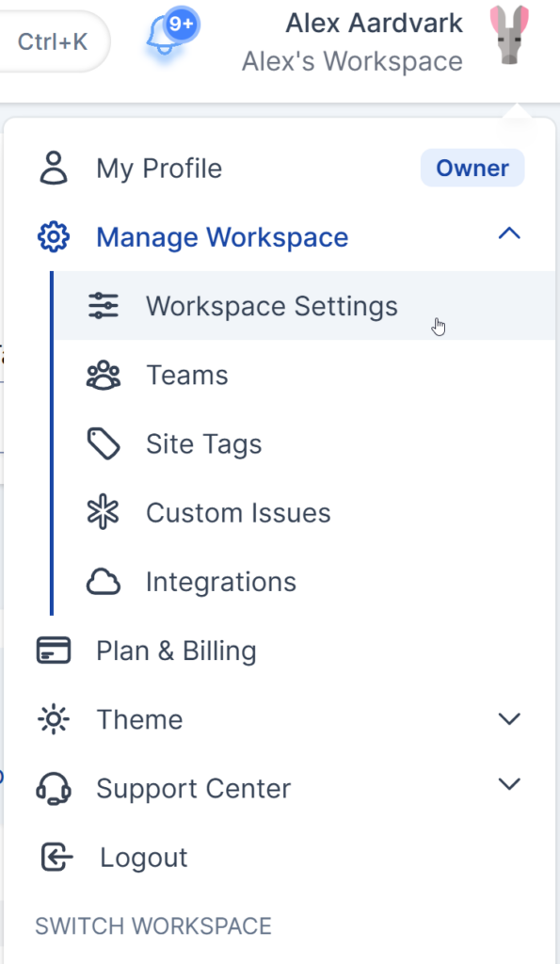This screenshot has height=964, width=560.
Task: Collapse the Manage Workspace section
Action: tap(509, 234)
